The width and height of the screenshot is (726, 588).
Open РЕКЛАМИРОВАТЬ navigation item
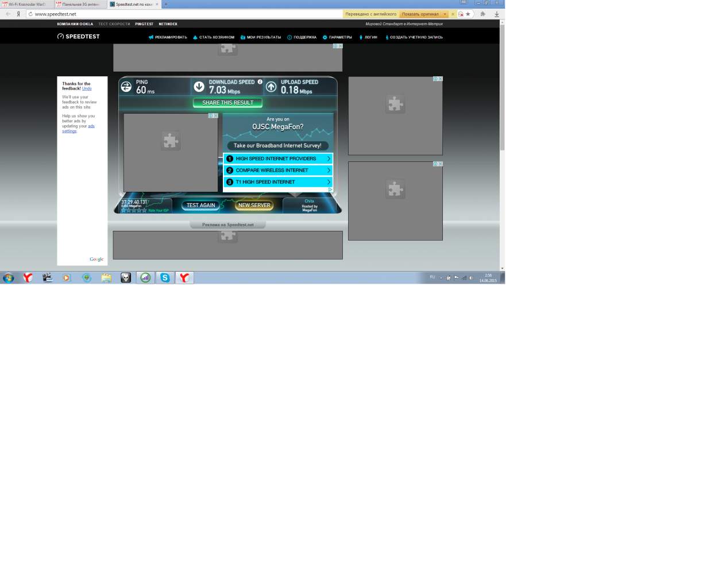point(168,37)
